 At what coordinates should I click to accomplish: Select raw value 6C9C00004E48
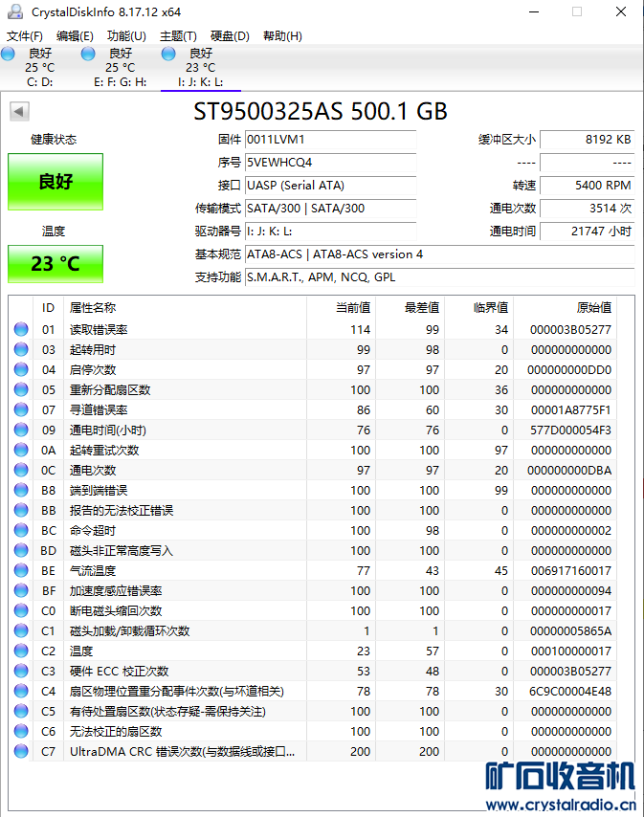point(570,692)
